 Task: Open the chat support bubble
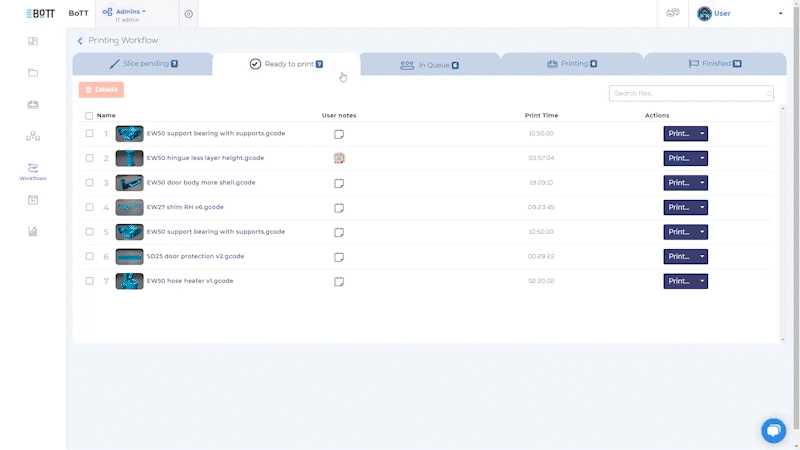(x=773, y=430)
